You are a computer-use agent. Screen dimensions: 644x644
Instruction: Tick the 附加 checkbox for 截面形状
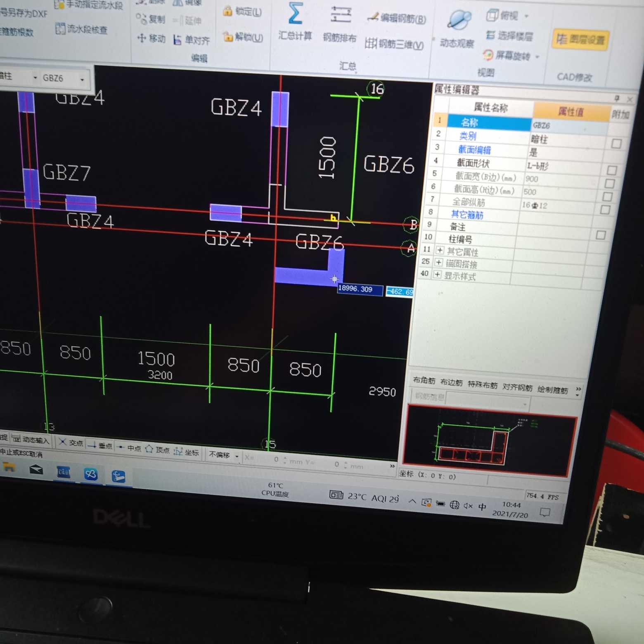612,170
